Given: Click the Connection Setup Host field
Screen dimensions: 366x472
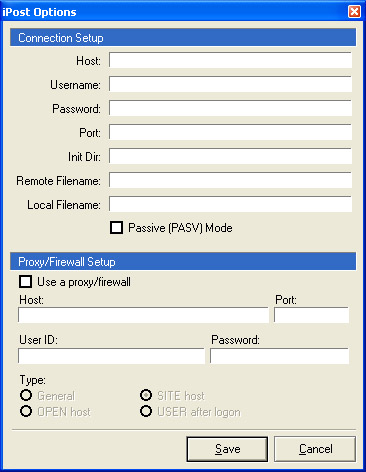Looking at the screenshot, I should tap(230, 60).
